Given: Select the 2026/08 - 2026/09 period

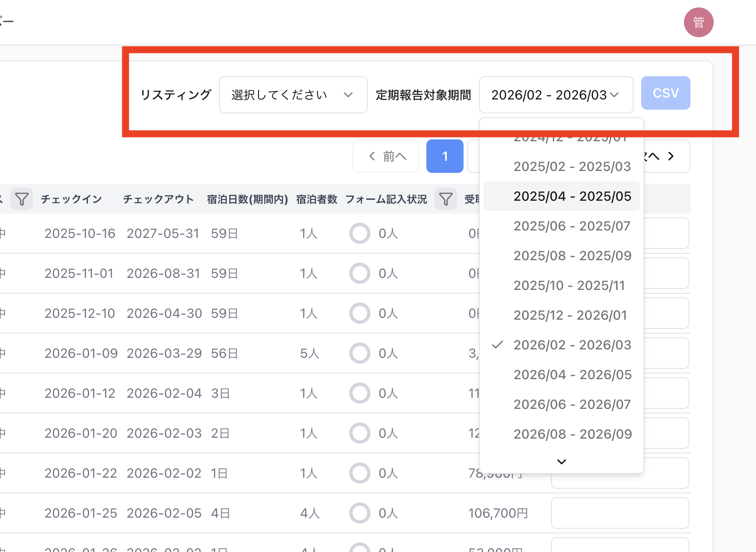Looking at the screenshot, I should pyautogui.click(x=572, y=434).
